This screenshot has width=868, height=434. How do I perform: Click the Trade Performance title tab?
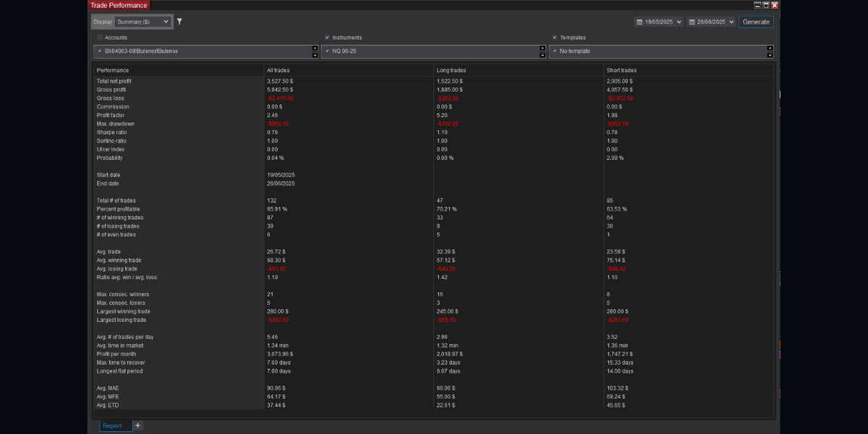tap(119, 5)
